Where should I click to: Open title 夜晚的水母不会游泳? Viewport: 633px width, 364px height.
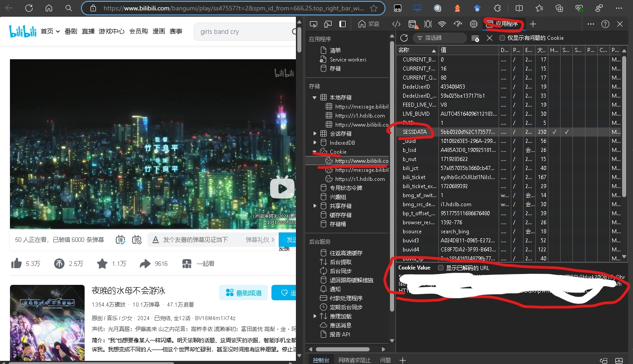pos(129,290)
